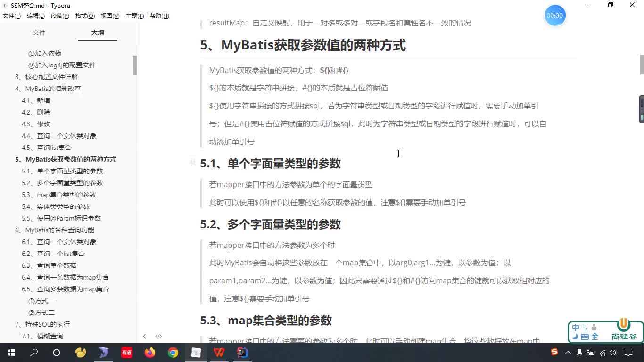The image size is (644, 362).
Task: Jump to outline item ①加入依赖
Action: [x=45, y=53]
